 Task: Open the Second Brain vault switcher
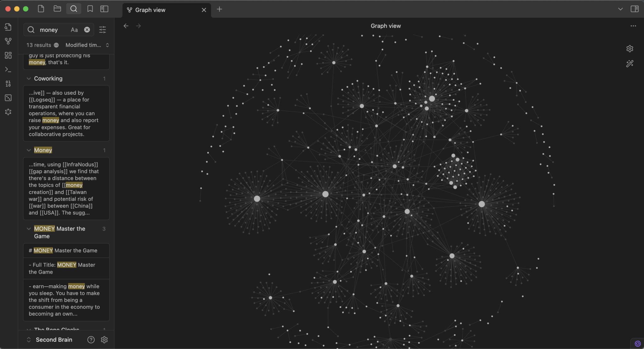[50, 340]
